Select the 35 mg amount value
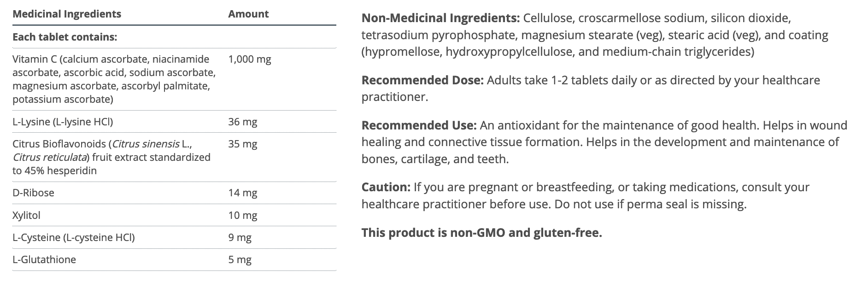Viewport: 868px width, 282px height. (x=243, y=144)
